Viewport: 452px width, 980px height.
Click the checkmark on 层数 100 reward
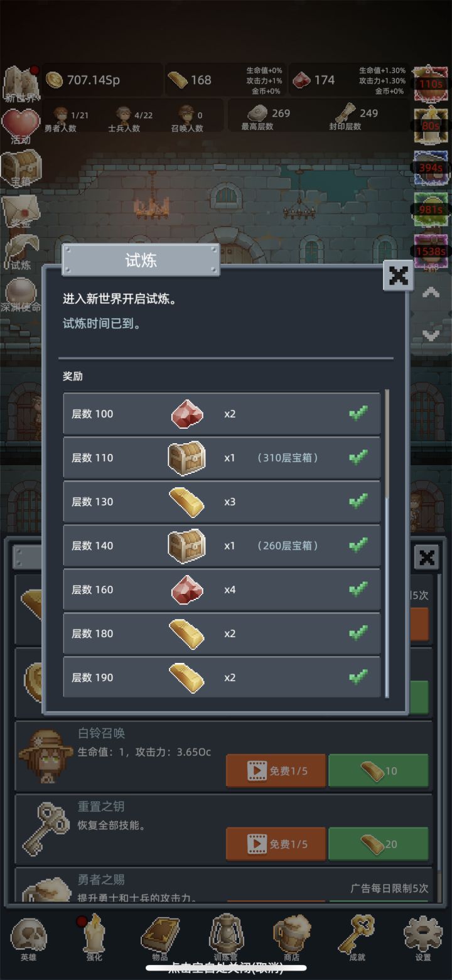tap(358, 413)
